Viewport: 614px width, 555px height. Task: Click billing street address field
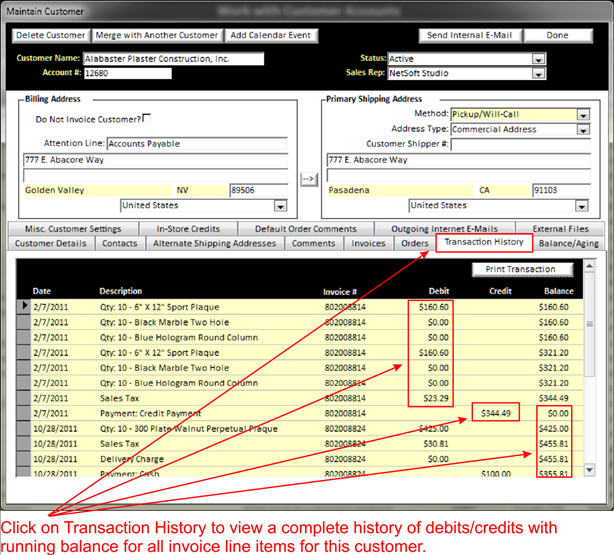[x=155, y=160]
